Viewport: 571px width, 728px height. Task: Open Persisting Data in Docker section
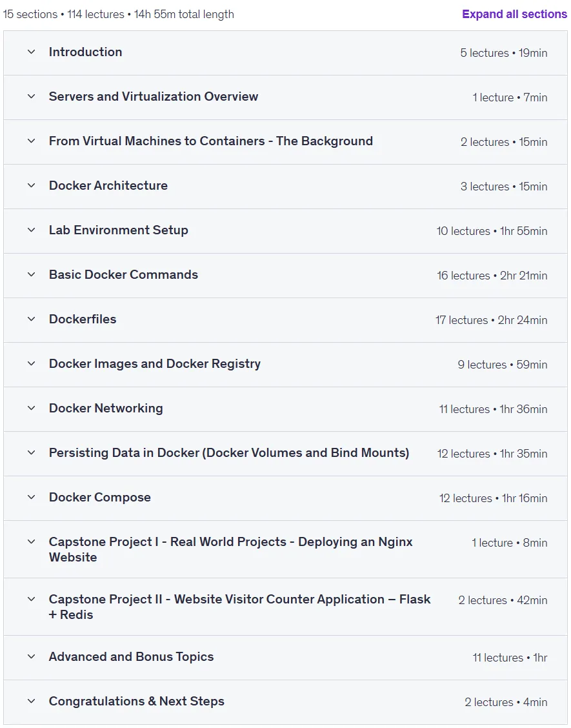tap(285, 454)
